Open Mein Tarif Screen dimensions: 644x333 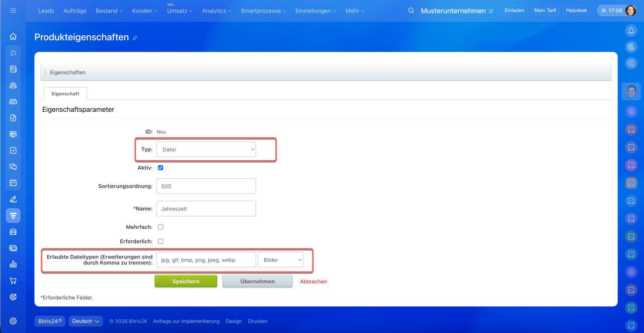click(x=545, y=11)
